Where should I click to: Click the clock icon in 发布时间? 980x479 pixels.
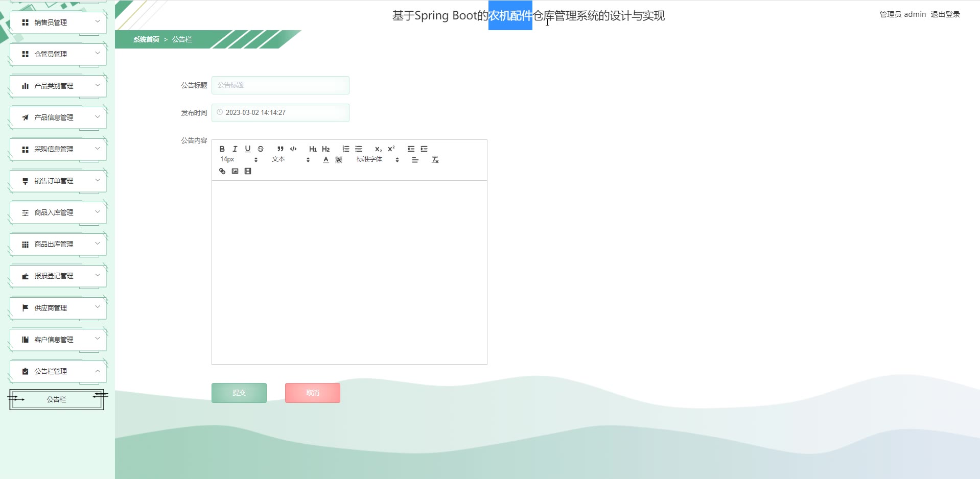click(x=220, y=112)
